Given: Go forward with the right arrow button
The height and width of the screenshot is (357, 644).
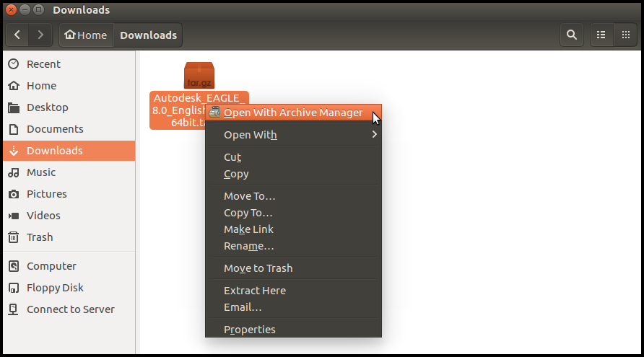Looking at the screenshot, I should (40, 35).
